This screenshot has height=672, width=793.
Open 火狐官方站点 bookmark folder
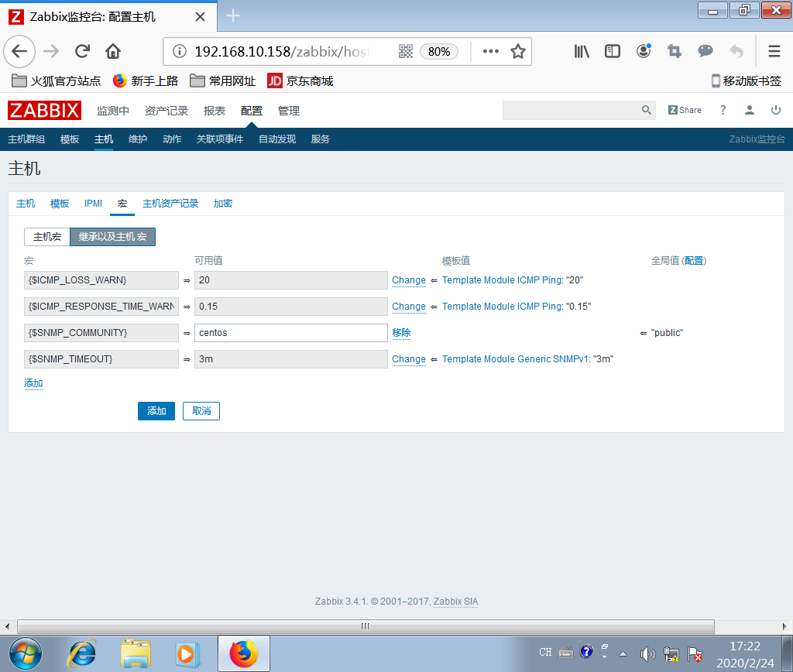coord(56,81)
